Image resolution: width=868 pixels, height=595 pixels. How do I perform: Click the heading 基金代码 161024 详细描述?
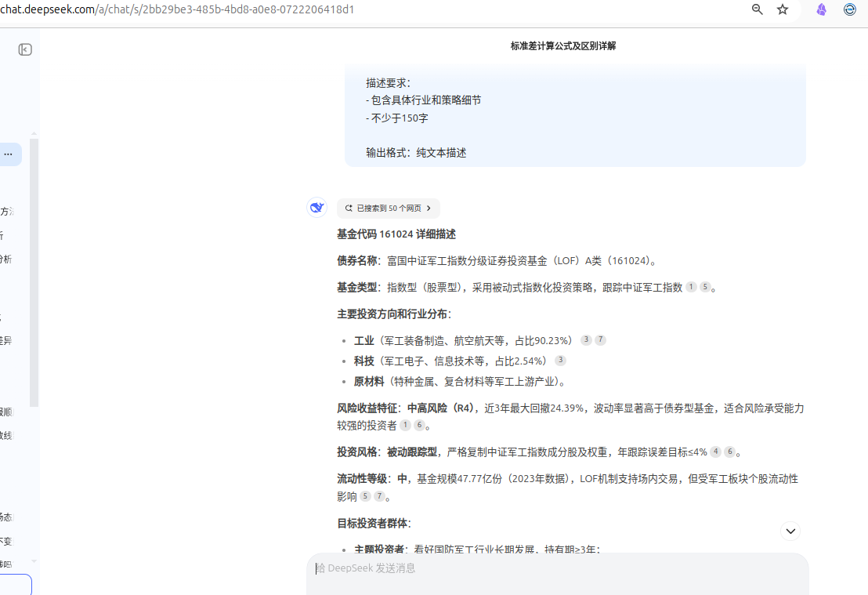tap(396, 234)
